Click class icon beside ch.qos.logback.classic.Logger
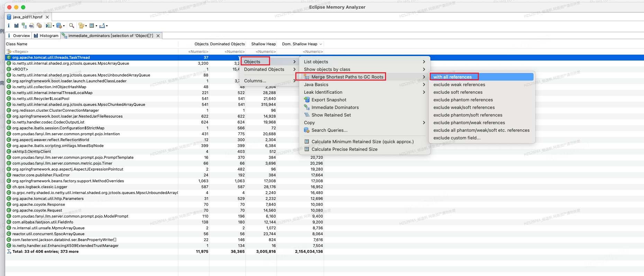Image resolution: width=644 pixels, height=276 pixels. click(x=9, y=187)
